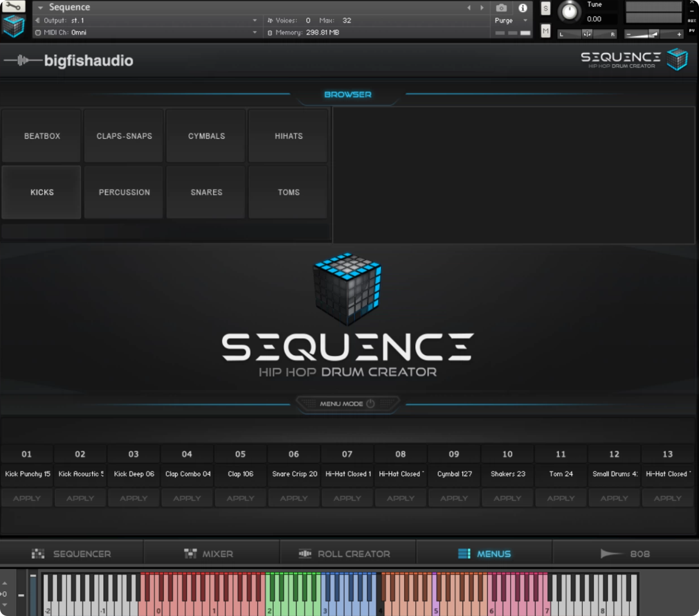Apply sample to slot 10 Shakers 23
The width and height of the screenshot is (699, 616).
pyautogui.click(x=507, y=498)
